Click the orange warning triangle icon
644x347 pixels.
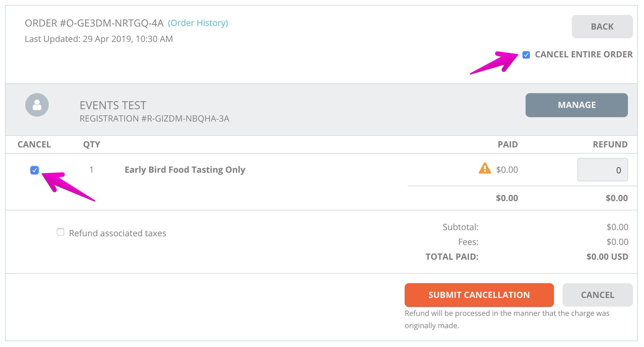485,168
